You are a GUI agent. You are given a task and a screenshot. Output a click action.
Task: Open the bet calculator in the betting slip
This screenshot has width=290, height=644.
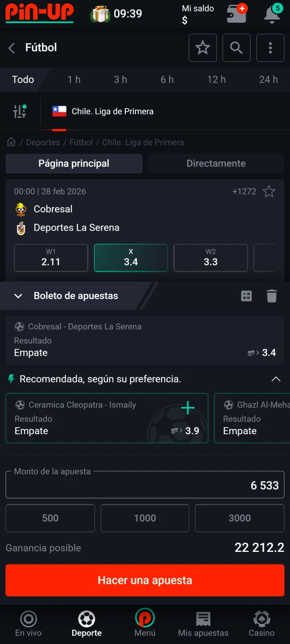246,296
